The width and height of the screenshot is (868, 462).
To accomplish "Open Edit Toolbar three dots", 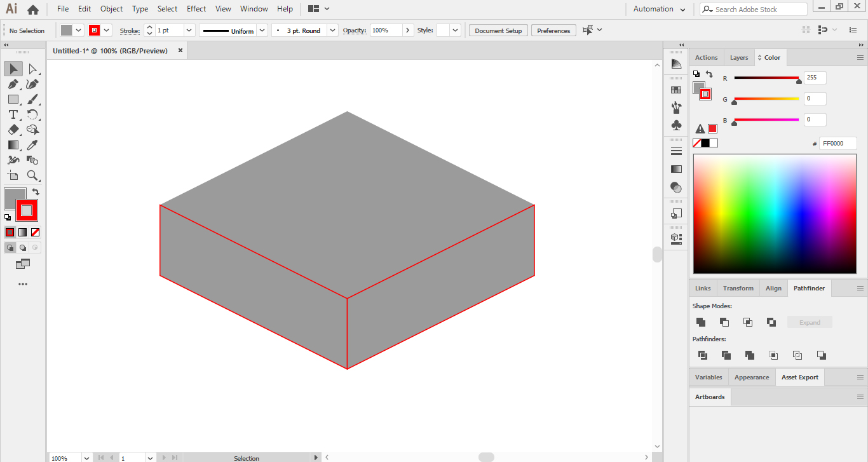I will [23, 284].
